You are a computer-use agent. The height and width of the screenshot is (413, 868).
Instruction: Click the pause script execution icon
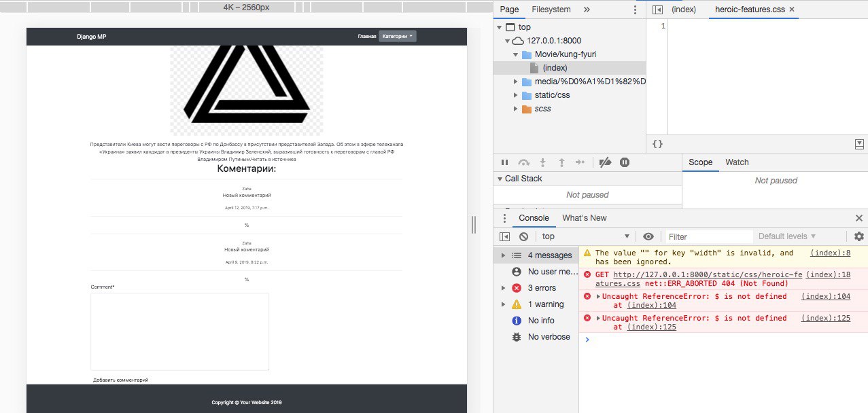pyautogui.click(x=504, y=162)
